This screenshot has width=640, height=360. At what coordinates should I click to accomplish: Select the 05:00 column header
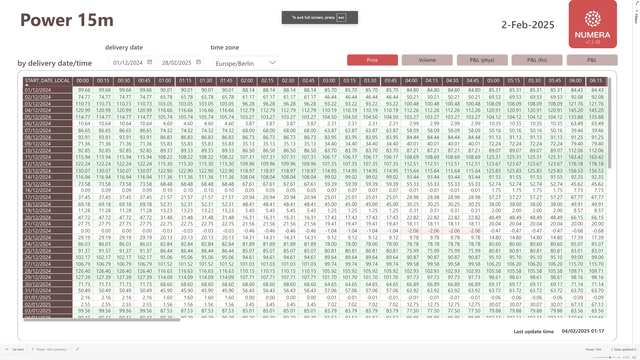pos(493,81)
